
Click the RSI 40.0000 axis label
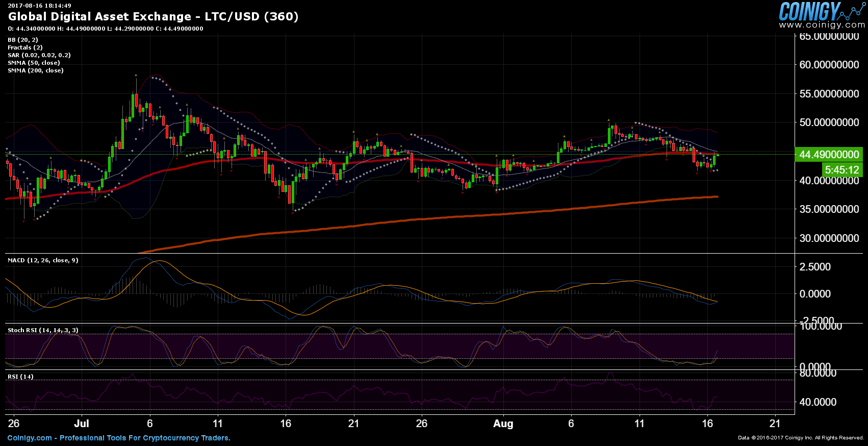(818, 402)
